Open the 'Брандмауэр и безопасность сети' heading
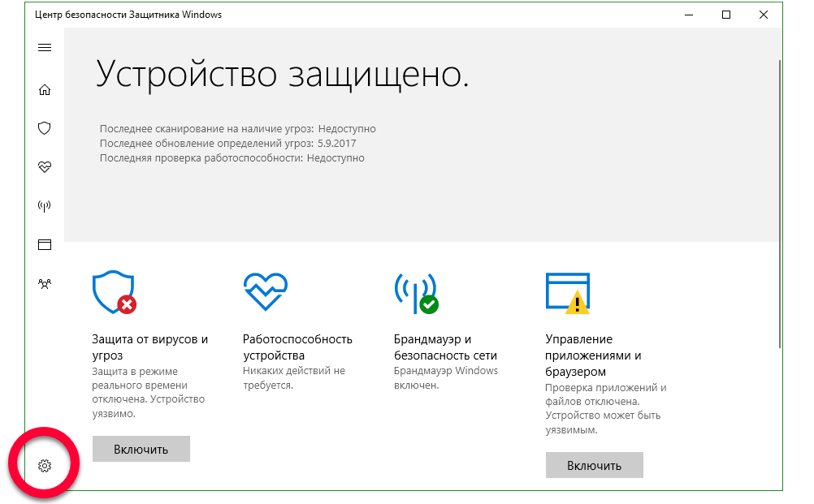 pos(445,347)
